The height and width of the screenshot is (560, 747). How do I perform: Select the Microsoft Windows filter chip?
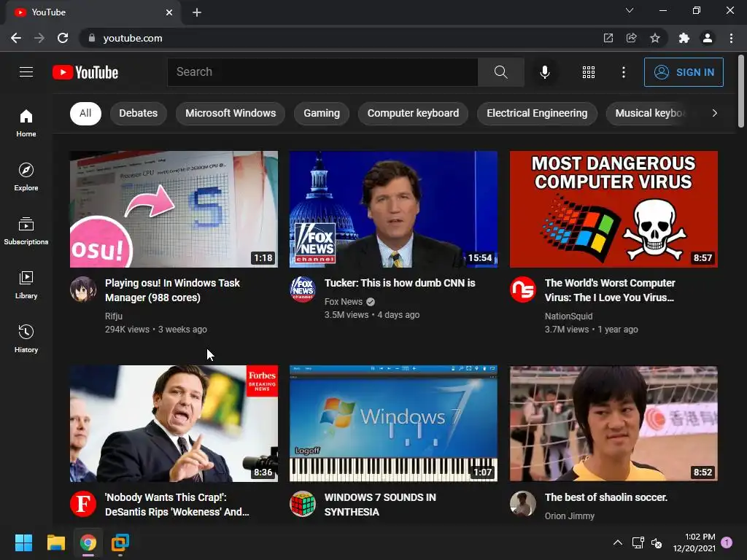(x=231, y=113)
